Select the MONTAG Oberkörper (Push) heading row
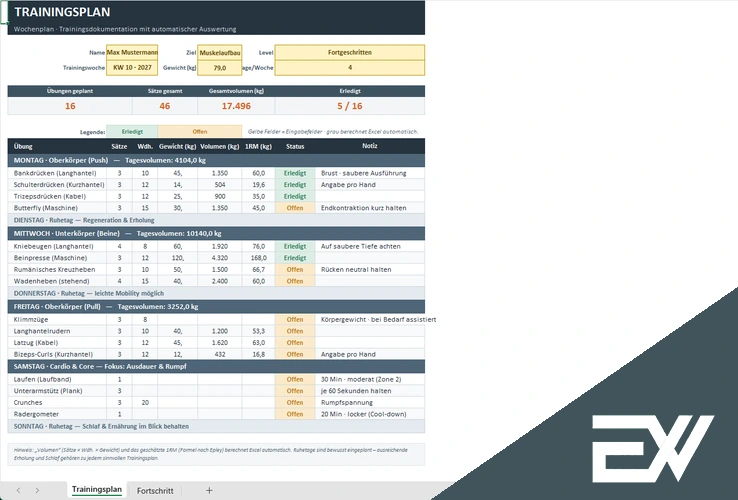Screen dimensions: 738x500 (216, 160)
